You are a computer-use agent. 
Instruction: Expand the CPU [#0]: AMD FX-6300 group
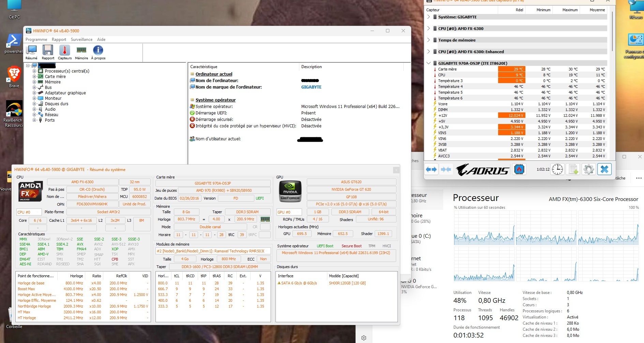(x=429, y=29)
